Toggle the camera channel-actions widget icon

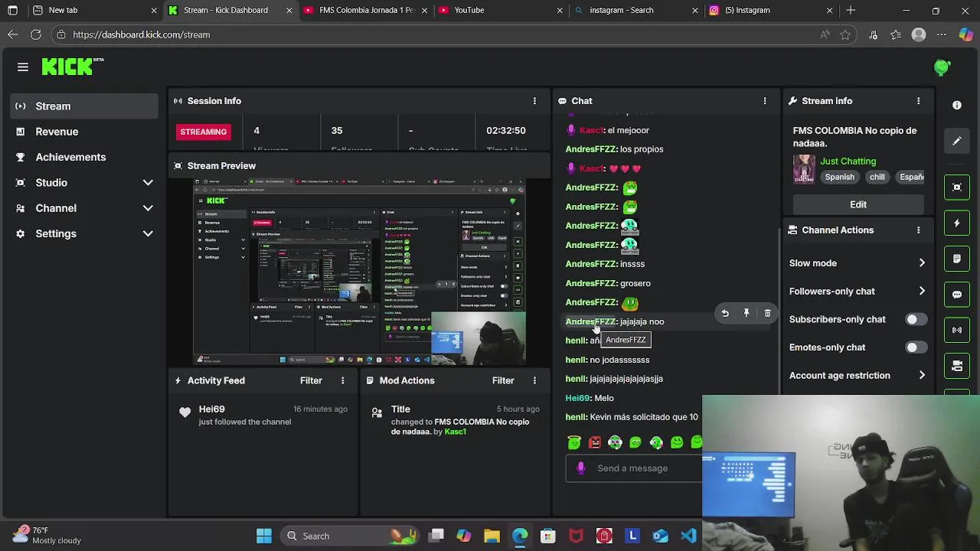click(957, 367)
